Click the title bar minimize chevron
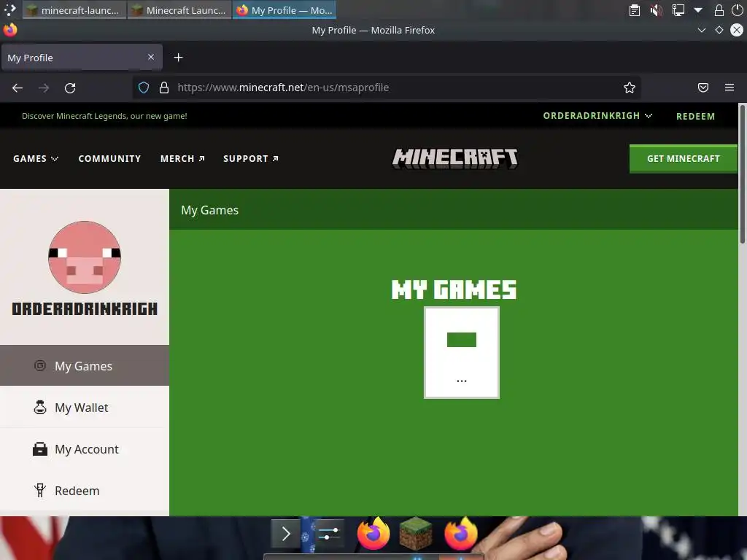 click(x=701, y=30)
